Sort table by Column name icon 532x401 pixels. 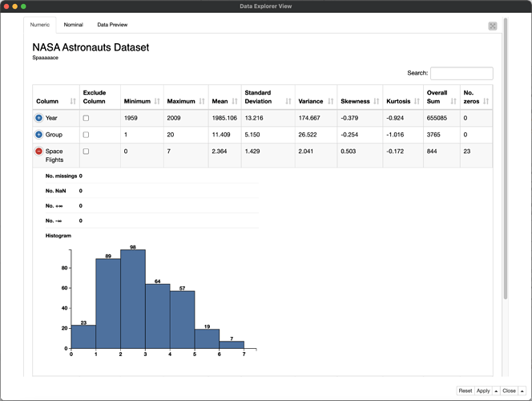(x=73, y=102)
